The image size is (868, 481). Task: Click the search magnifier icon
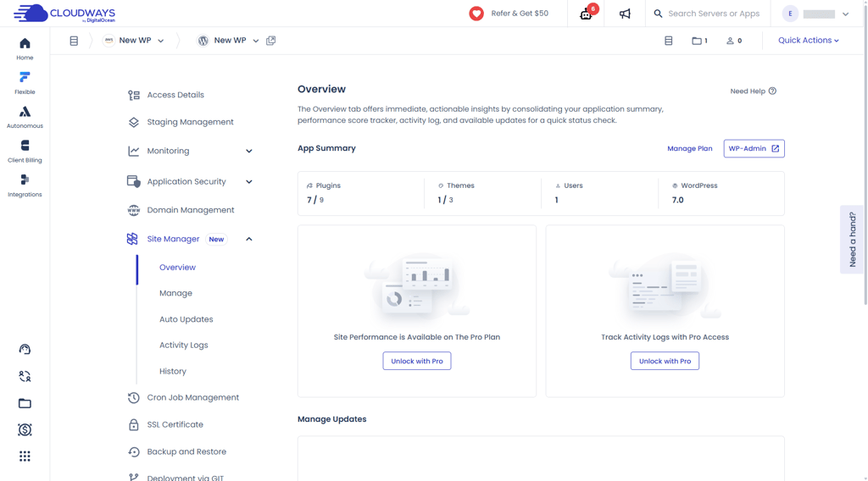658,14
